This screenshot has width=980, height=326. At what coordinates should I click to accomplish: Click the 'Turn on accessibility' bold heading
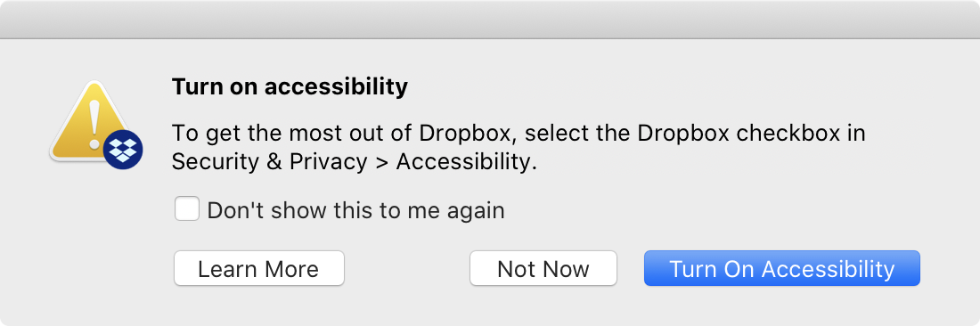coord(290,86)
